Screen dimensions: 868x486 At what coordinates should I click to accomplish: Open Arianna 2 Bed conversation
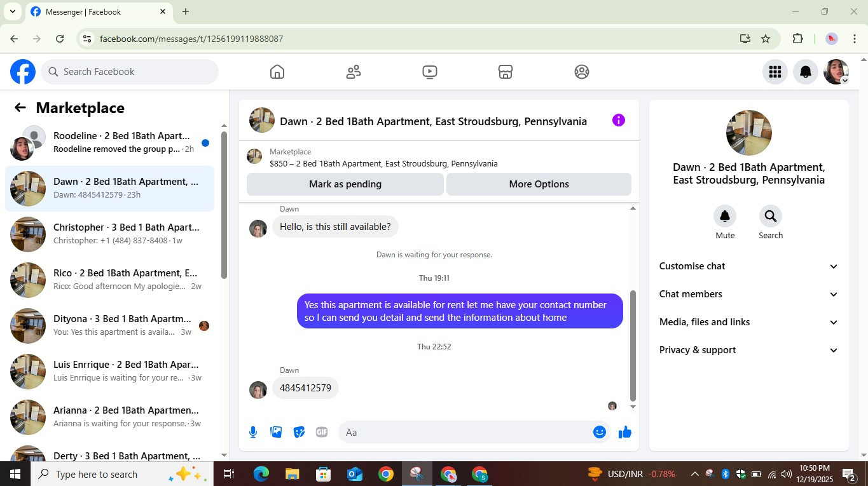[110, 417]
